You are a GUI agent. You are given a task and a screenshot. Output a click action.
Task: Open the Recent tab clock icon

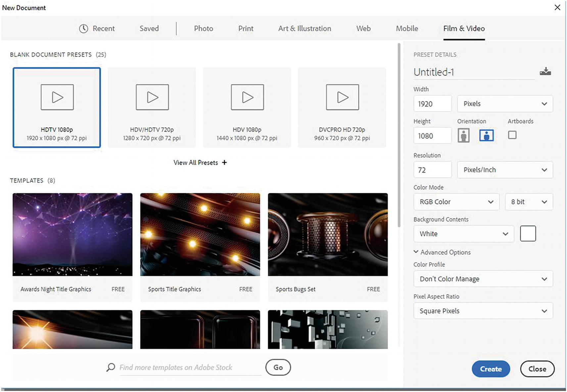point(83,29)
